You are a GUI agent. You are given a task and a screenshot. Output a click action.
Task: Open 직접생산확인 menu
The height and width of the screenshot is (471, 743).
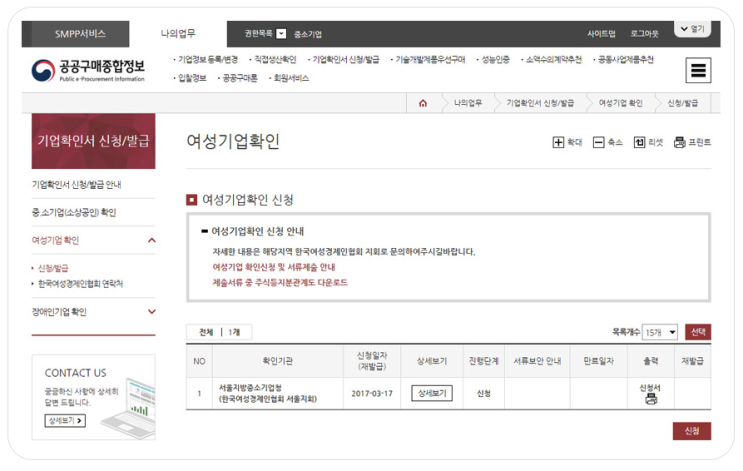[x=275, y=60]
